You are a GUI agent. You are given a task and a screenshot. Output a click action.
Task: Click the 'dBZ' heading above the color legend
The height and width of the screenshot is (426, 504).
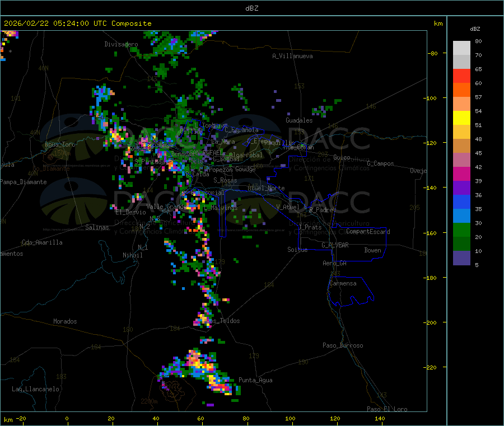pyautogui.click(x=475, y=29)
